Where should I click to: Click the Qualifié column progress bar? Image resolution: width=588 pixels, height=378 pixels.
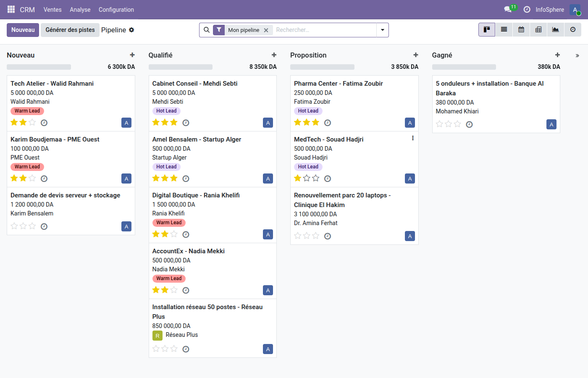pyautogui.click(x=181, y=66)
